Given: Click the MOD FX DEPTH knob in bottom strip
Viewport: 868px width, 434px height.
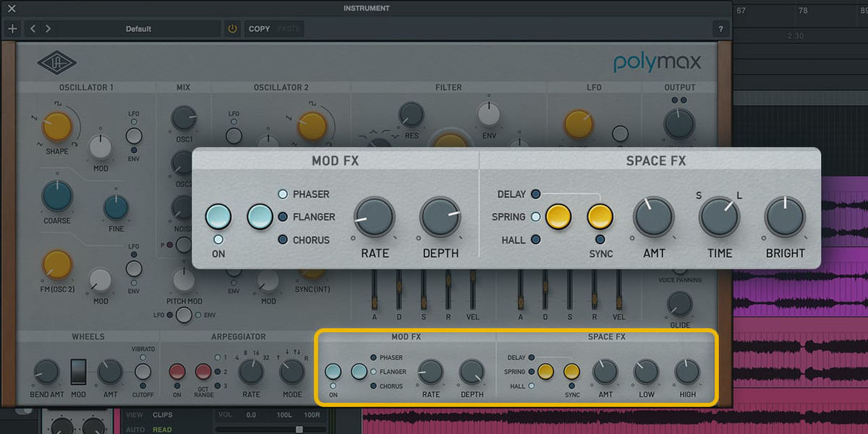Looking at the screenshot, I should pyautogui.click(x=472, y=372).
